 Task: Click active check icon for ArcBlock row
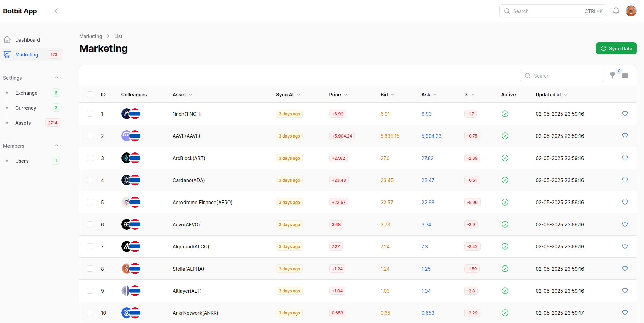[505, 158]
